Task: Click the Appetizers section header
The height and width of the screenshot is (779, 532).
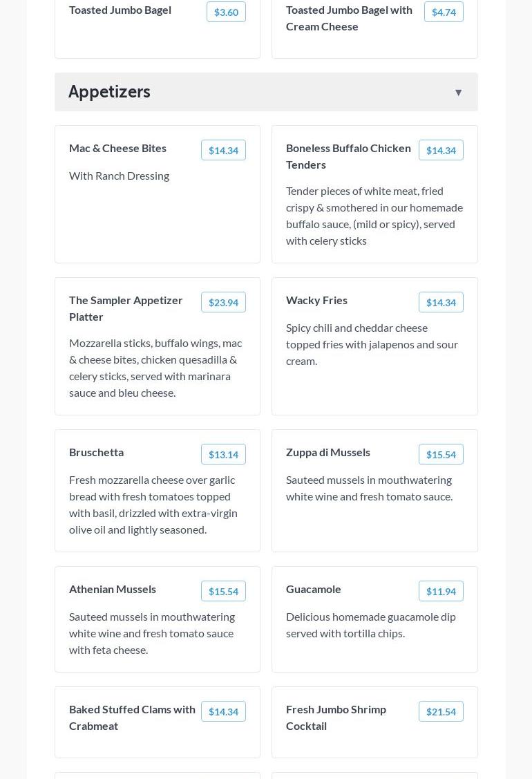Action: pos(109,92)
